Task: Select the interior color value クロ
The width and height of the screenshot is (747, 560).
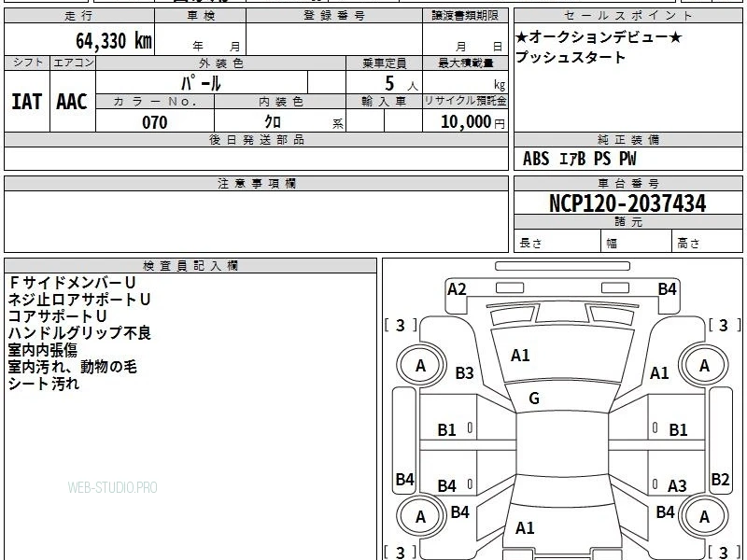Action: 273,122
